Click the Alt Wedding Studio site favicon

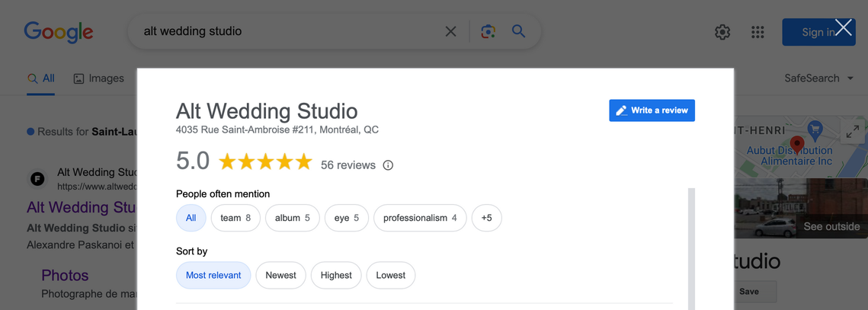pos(37,179)
